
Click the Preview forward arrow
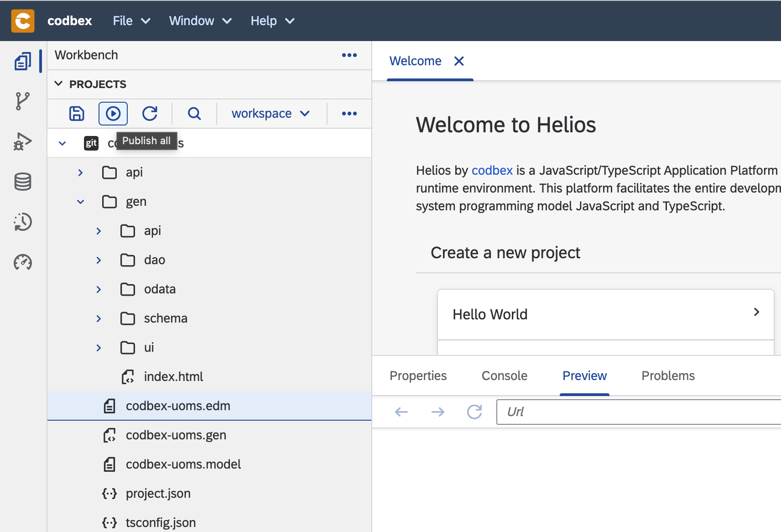[438, 412]
